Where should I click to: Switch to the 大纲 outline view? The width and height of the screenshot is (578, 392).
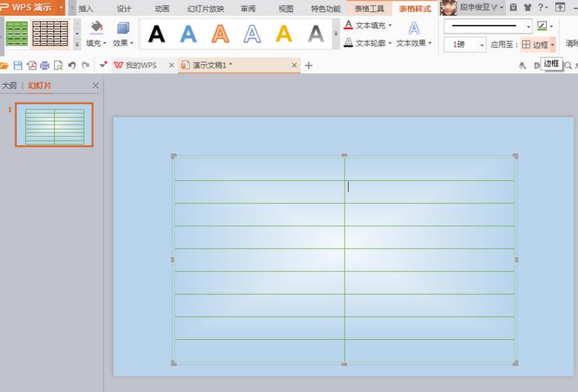click(9, 86)
